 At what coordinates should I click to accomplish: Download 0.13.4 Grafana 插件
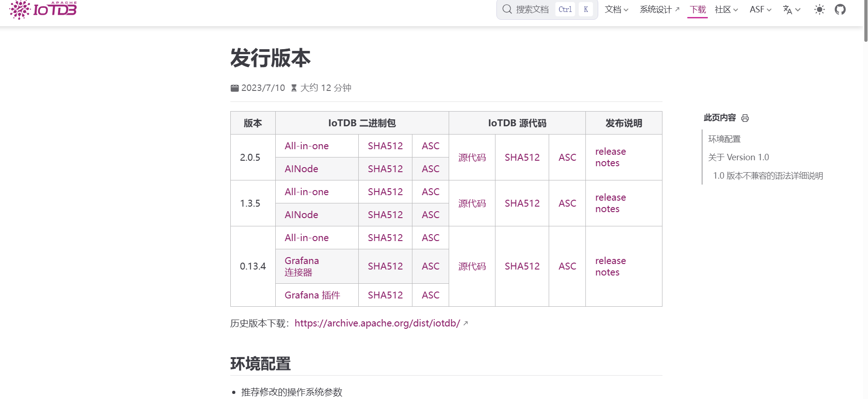312,295
